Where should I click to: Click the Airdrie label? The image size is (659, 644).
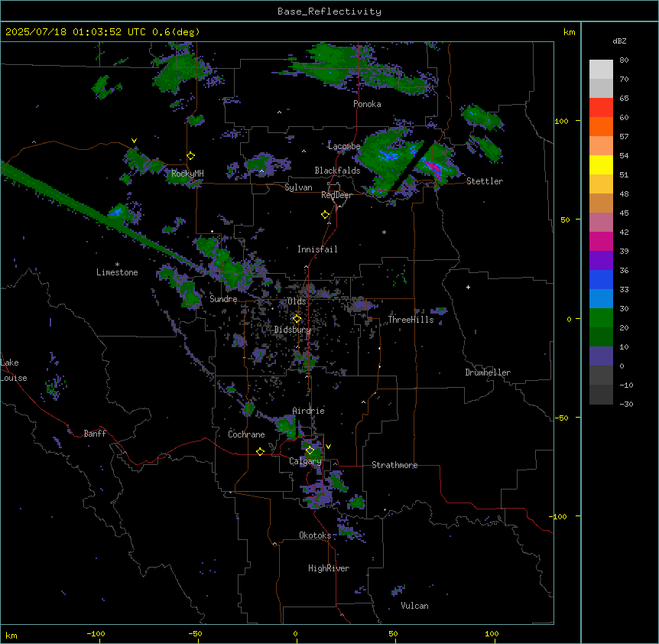tap(309, 411)
